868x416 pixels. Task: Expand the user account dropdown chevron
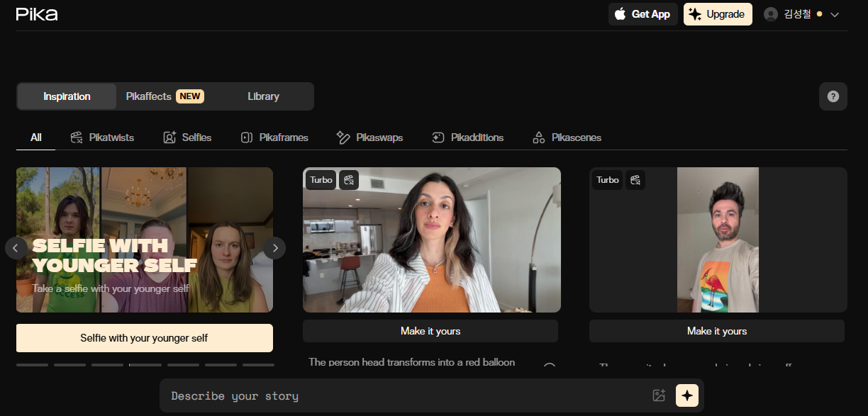coord(835,15)
